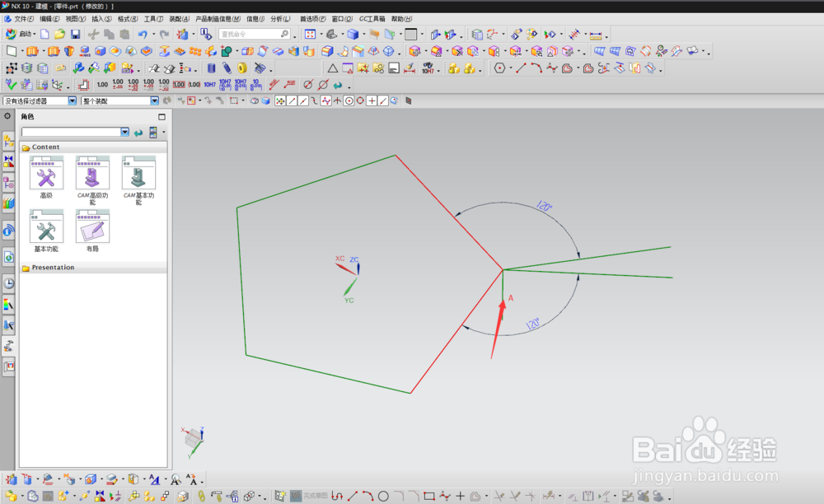Open the GC工具箱 menu
The width and height of the screenshot is (824, 504).
tap(372, 19)
